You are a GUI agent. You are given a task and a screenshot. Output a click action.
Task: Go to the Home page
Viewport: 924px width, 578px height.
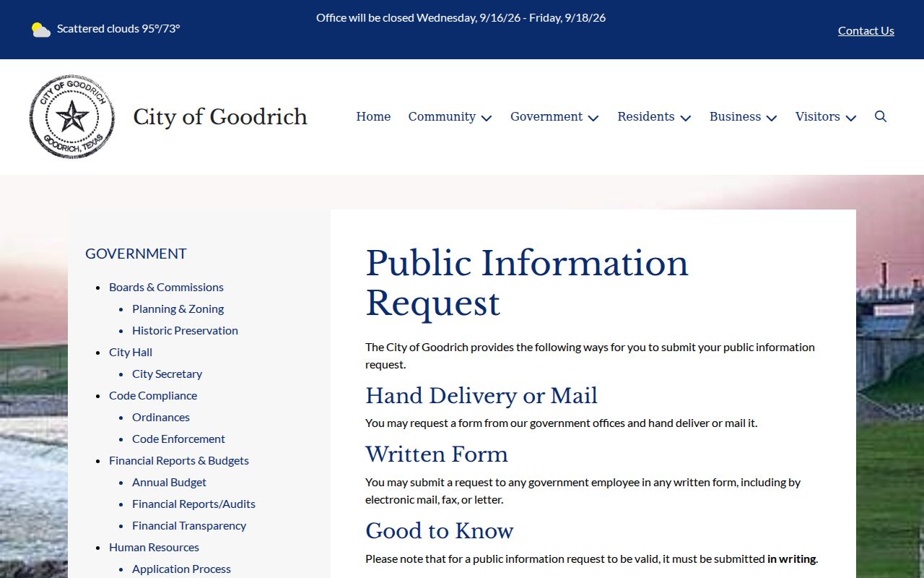(373, 116)
